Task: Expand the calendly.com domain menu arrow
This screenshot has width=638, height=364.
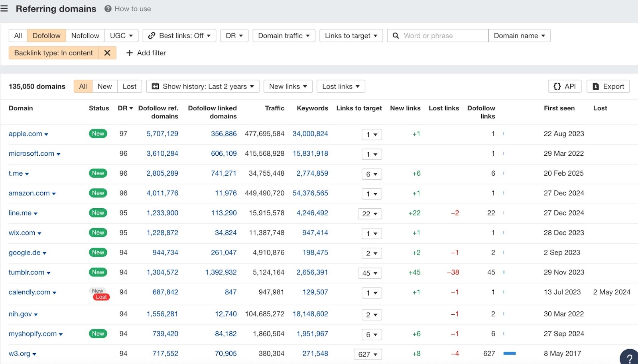Action: pyautogui.click(x=54, y=293)
